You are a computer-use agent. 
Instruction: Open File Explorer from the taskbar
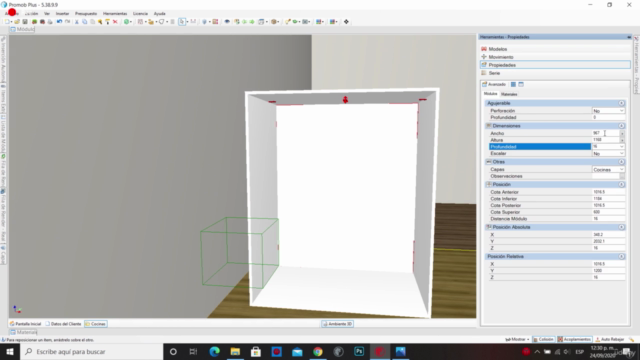(235, 351)
